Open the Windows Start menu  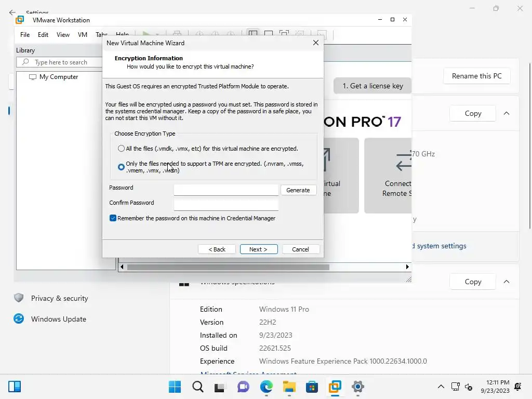(175, 387)
